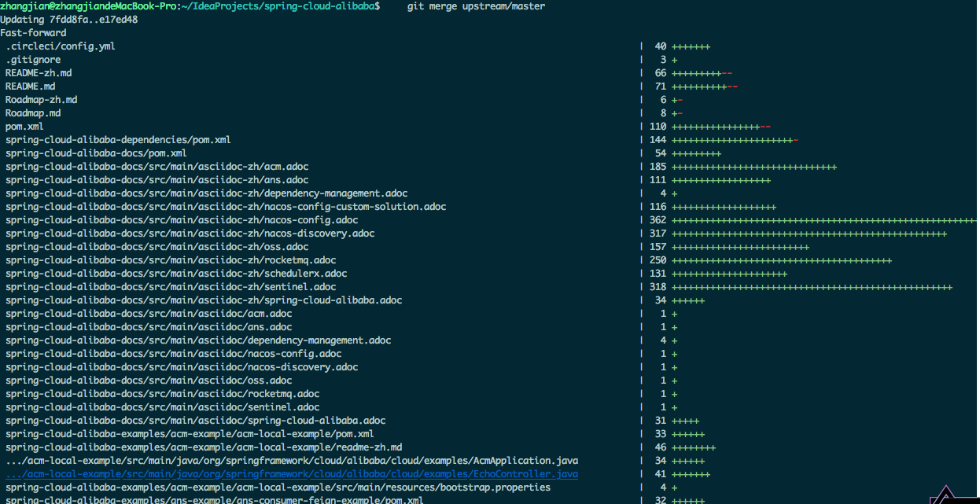Select the change count '71'
This screenshot has width=980, height=504.
click(x=661, y=86)
